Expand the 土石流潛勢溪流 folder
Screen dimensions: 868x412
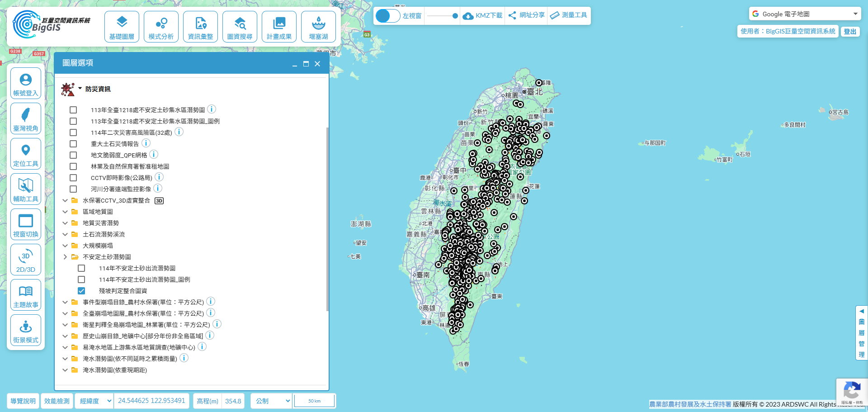point(65,234)
